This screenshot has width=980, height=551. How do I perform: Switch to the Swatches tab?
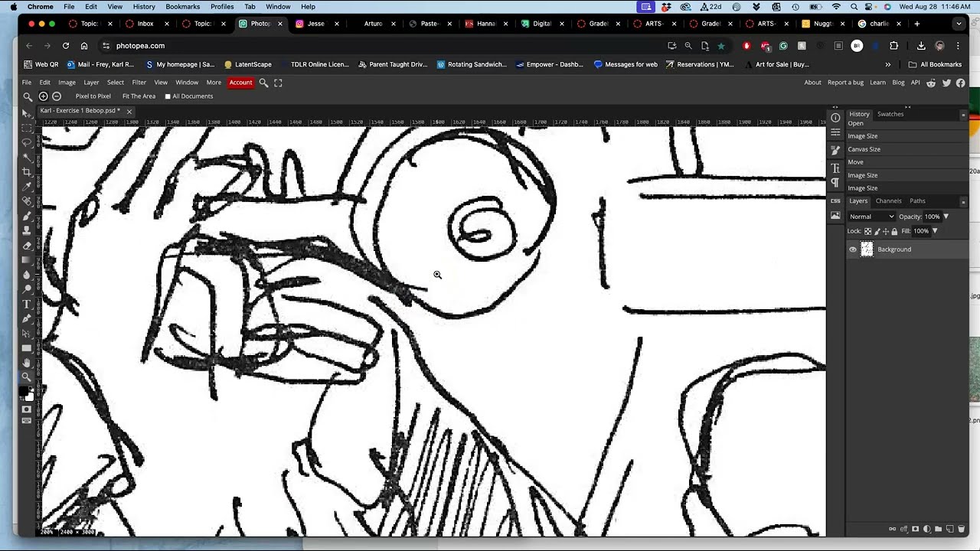click(890, 114)
